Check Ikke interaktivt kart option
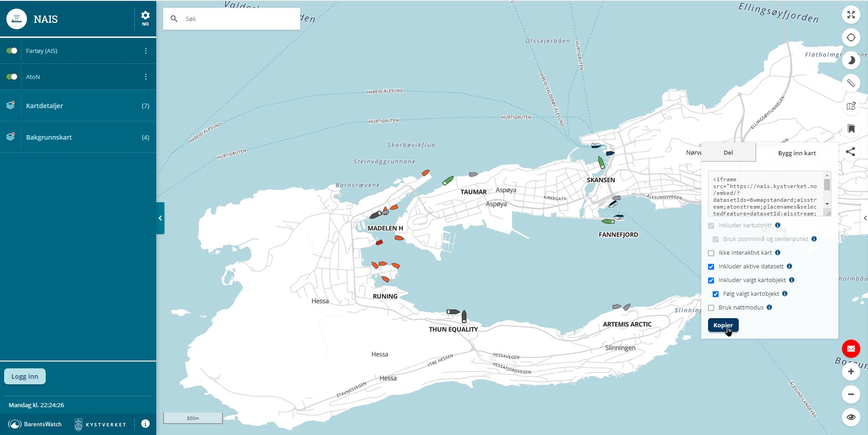Screen dimensions: 868x435 pyautogui.click(x=711, y=253)
